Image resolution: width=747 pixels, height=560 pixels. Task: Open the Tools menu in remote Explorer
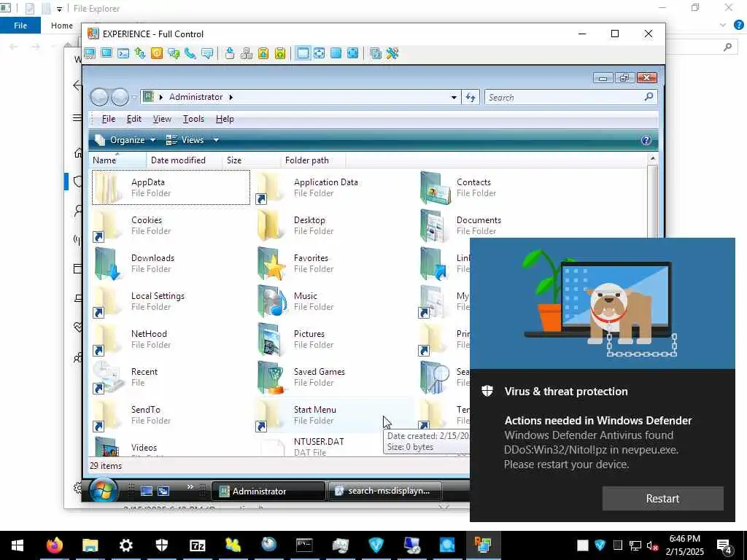tap(193, 119)
